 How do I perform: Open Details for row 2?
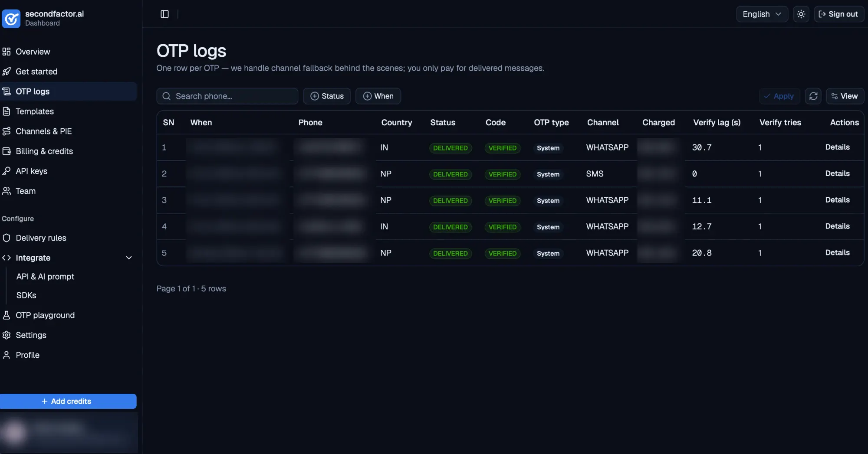(837, 174)
